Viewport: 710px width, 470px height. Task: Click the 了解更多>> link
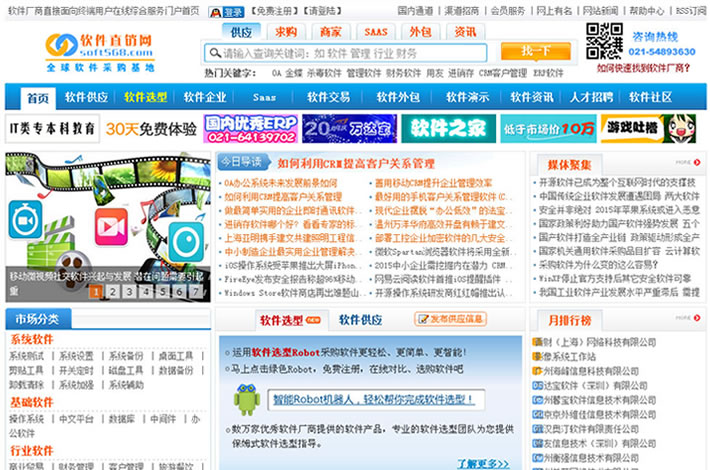(x=483, y=464)
